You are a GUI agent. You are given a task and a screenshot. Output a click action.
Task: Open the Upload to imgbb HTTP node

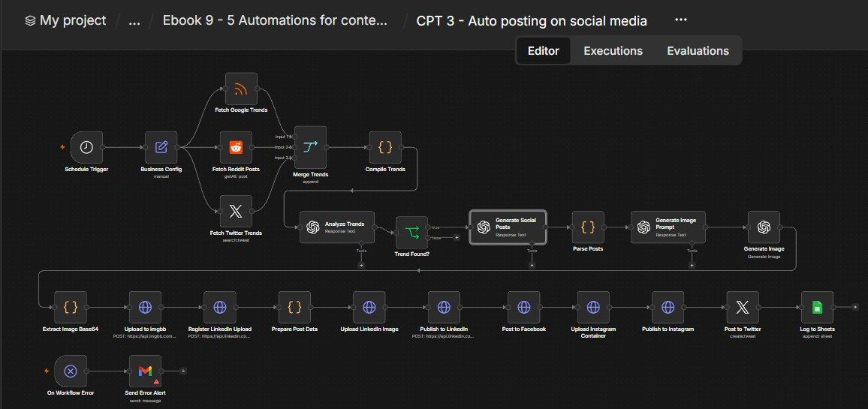[x=145, y=307]
